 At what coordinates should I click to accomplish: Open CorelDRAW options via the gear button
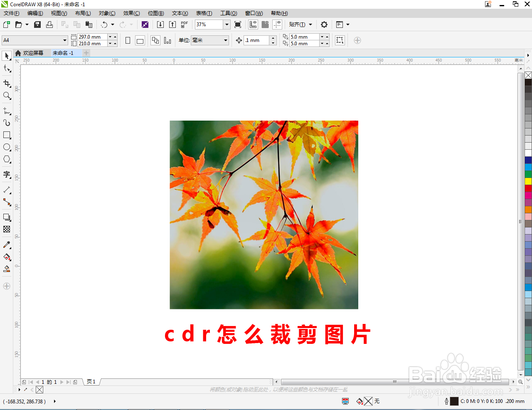coord(324,25)
